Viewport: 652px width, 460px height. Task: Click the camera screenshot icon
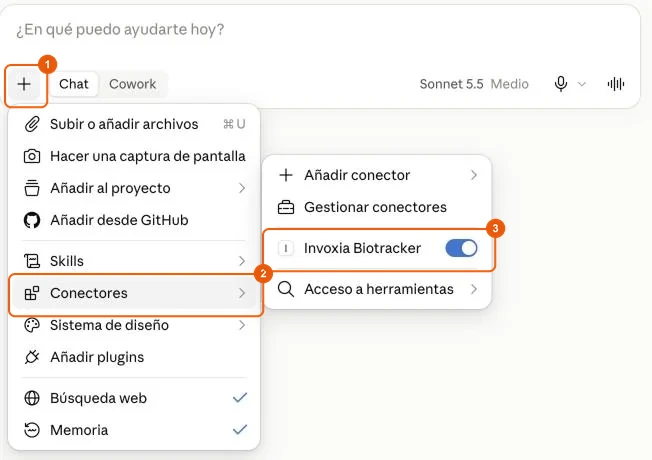[x=32, y=156]
